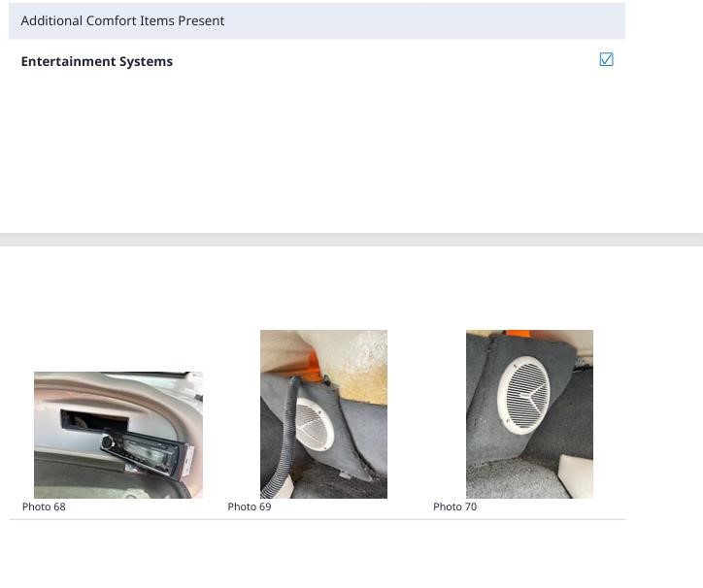Image resolution: width=703 pixels, height=588 pixels.
Task: Open the Photo 68 car stereo thumbnail
Action: pos(118,435)
